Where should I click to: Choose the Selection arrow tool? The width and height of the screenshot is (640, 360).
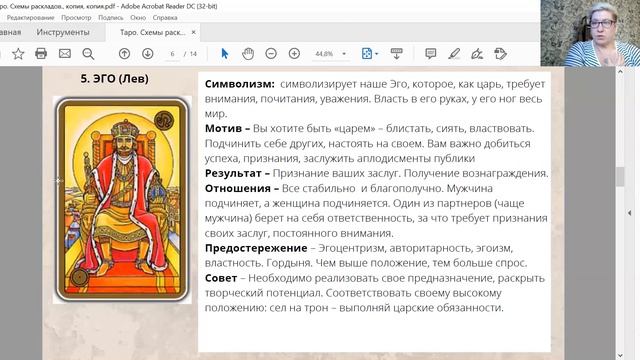(224, 53)
